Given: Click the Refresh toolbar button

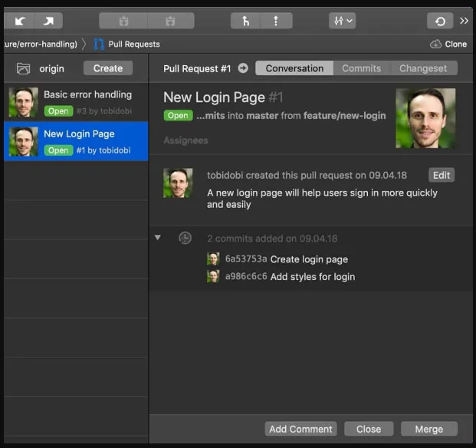Looking at the screenshot, I should point(440,21).
